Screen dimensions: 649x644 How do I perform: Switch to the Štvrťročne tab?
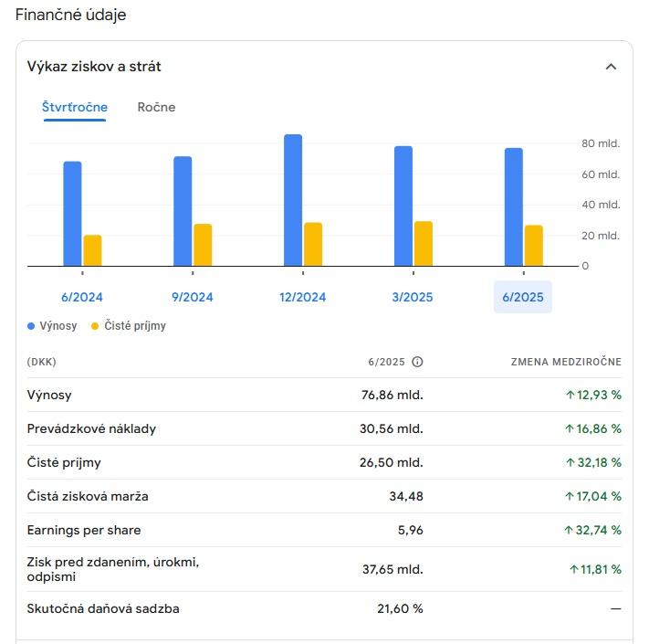pyautogui.click(x=75, y=108)
